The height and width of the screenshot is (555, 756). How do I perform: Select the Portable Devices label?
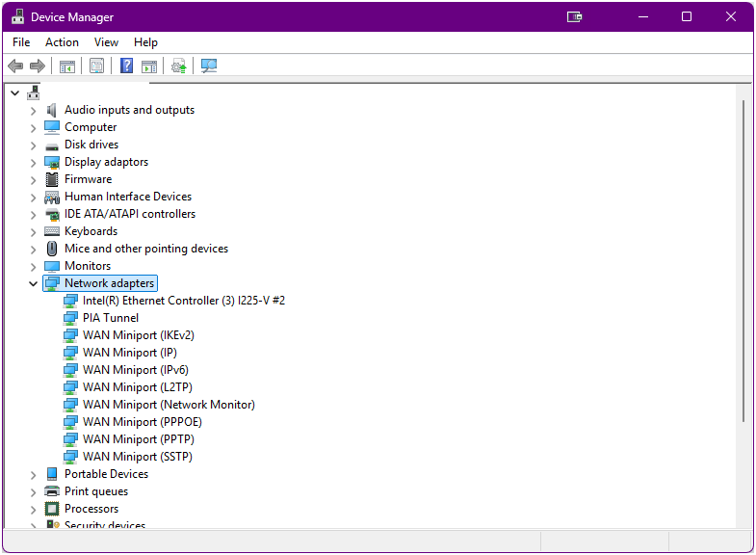pyautogui.click(x=106, y=474)
